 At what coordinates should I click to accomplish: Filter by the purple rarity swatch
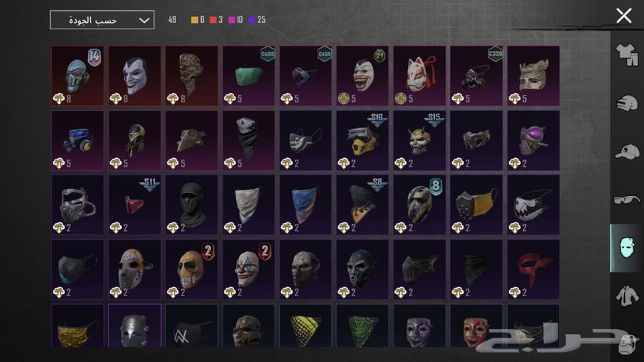pyautogui.click(x=252, y=20)
